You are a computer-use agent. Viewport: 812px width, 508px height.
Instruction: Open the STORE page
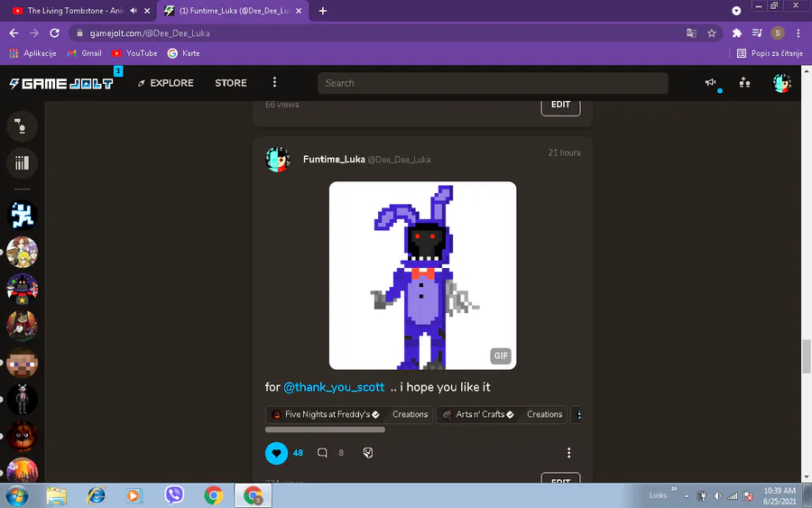(231, 83)
